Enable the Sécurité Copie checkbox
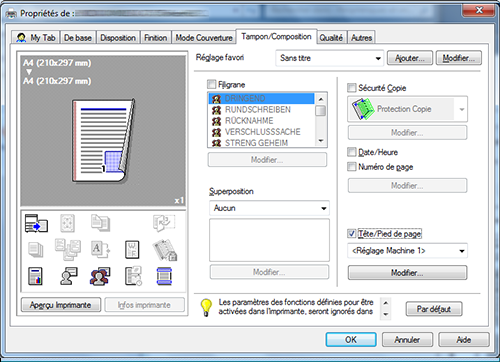Image resolution: width=500 pixels, height=362 pixels. [x=352, y=88]
